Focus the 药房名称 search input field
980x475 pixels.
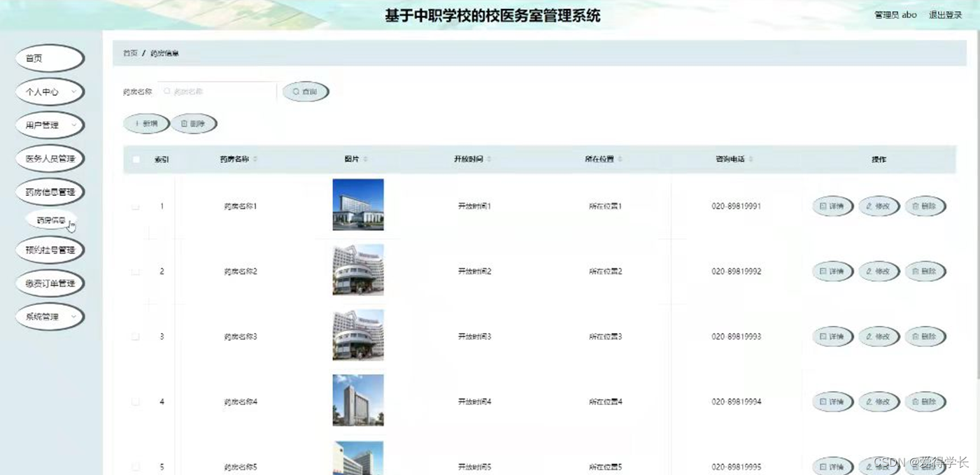[217, 92]
